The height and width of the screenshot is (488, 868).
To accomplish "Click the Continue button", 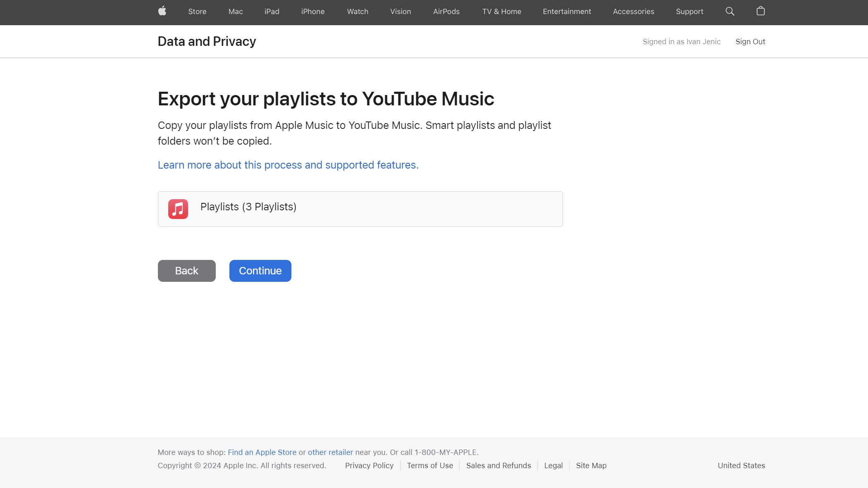I will [x=260, y=271].
